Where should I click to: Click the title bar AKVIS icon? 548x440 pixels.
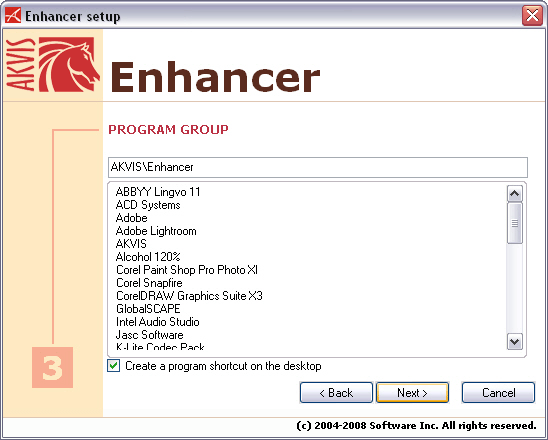13,16
